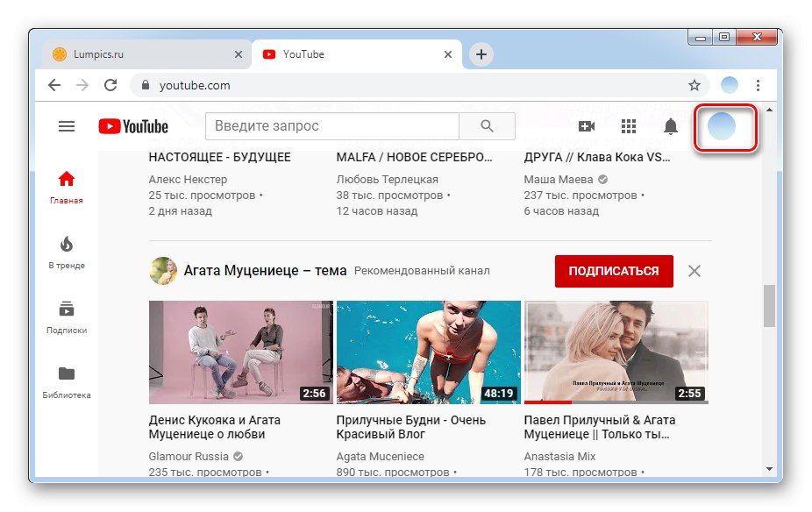The width and height of the screenshot is (812, 512).
Task: Dismiss the recommended channel with the X
Action: click(694, 271)
